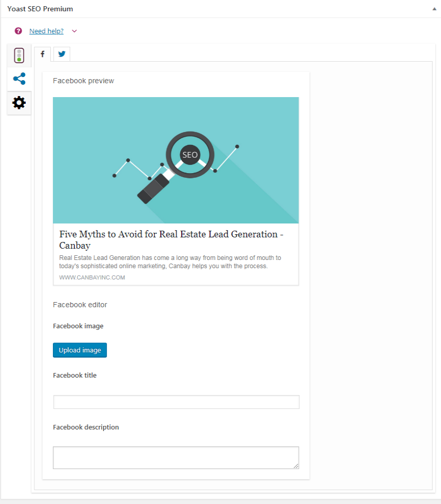
Task: Open the Need help? link
Action: point(47,31)
